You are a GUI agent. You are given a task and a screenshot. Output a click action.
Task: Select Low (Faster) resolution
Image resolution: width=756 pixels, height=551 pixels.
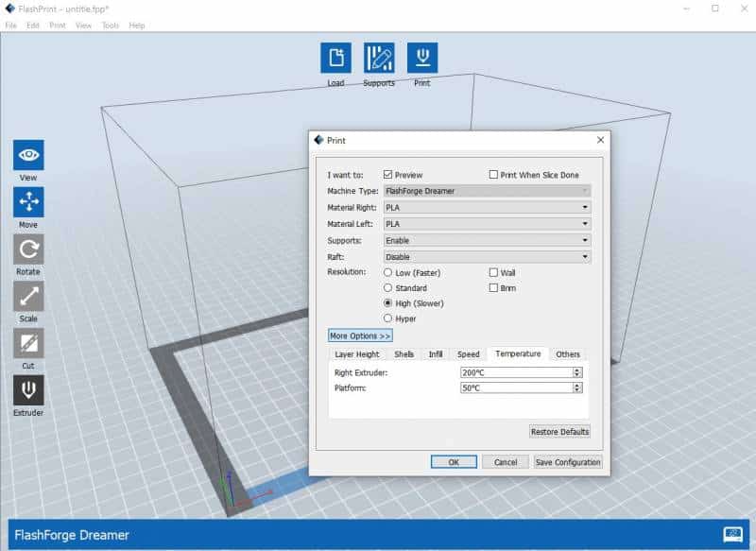pyautogui.click(x=387, y=272)
